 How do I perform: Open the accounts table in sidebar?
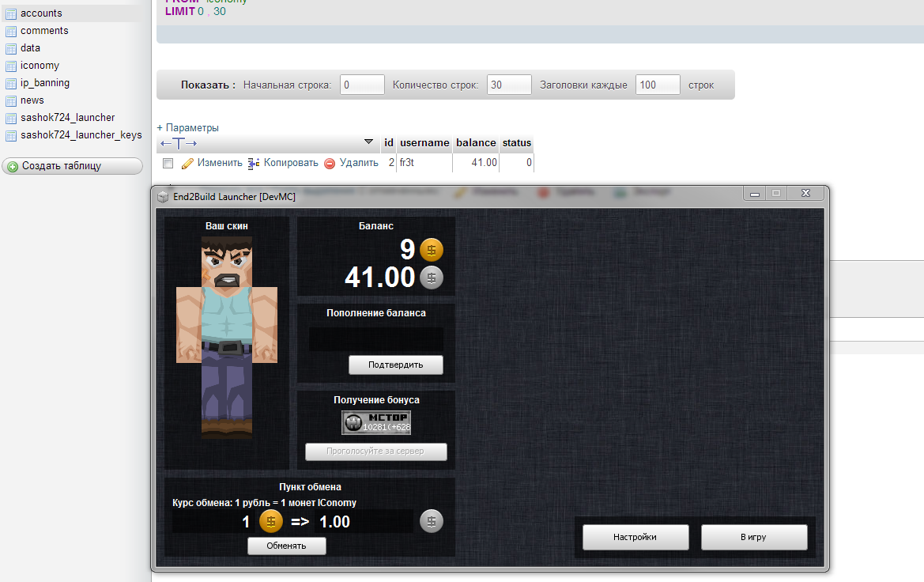pyautogui.click(x=41, y=13)
